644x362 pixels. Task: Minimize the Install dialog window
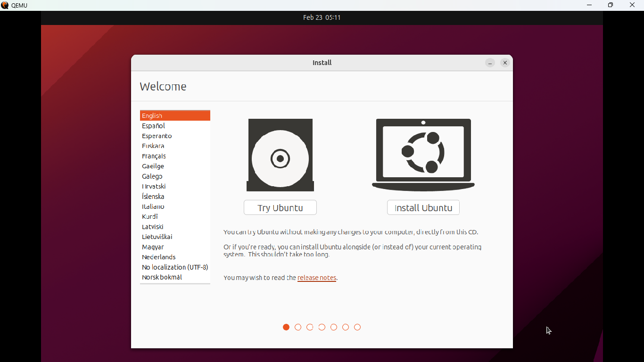tap(490, 63)
